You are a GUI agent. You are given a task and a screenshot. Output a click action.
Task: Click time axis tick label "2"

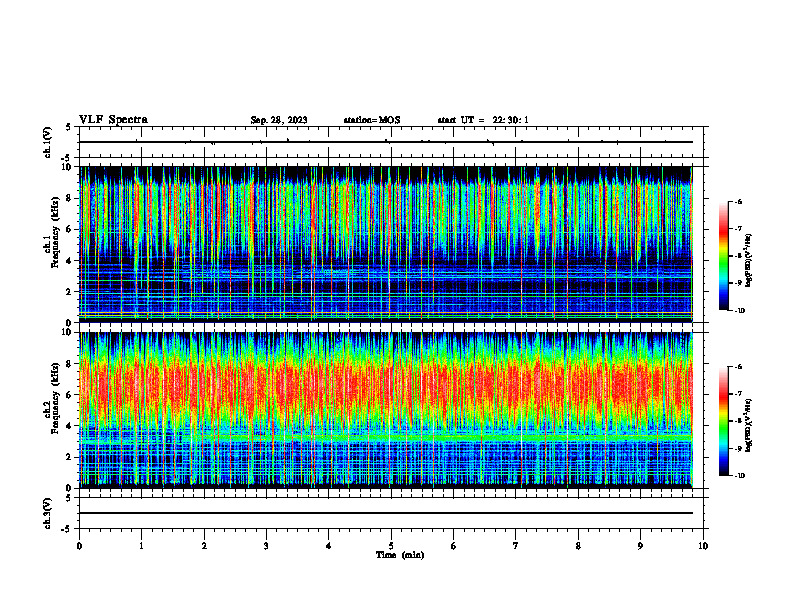click(204, 546)
